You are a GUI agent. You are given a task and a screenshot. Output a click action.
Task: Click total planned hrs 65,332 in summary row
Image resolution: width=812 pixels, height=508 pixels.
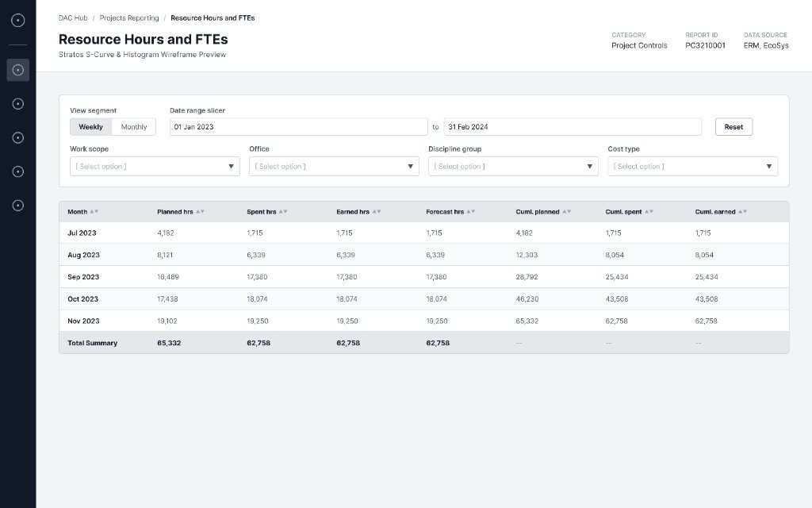[169, 343]
